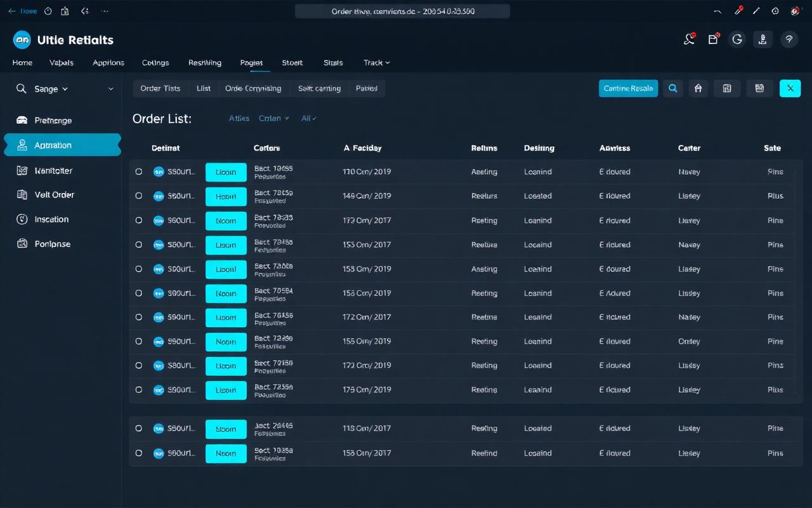Screen dimensions: 812x508
Task: Click the download icon in header
Action: [763, 39]
